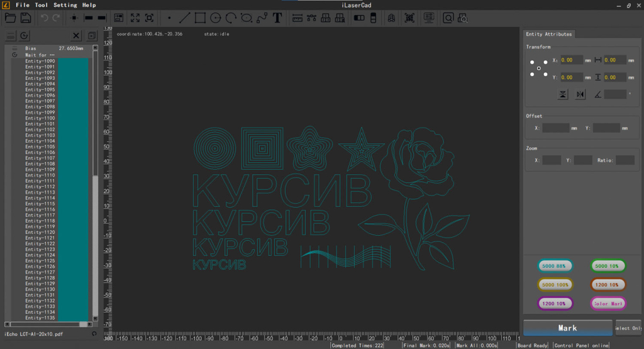Select the Point drawing tool
Screen dimensions: 644x349
[x=169, y=18]
